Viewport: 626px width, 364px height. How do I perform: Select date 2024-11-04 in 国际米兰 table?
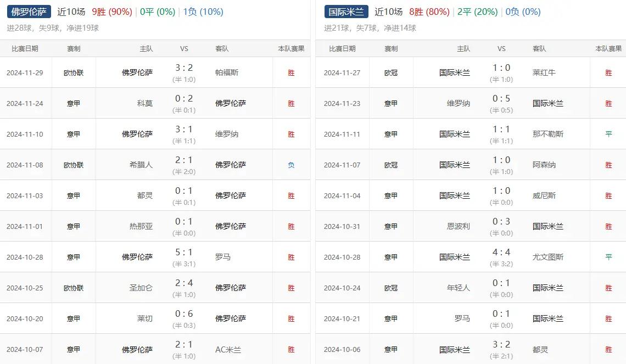pyautogui.click(x=342, y=195)
